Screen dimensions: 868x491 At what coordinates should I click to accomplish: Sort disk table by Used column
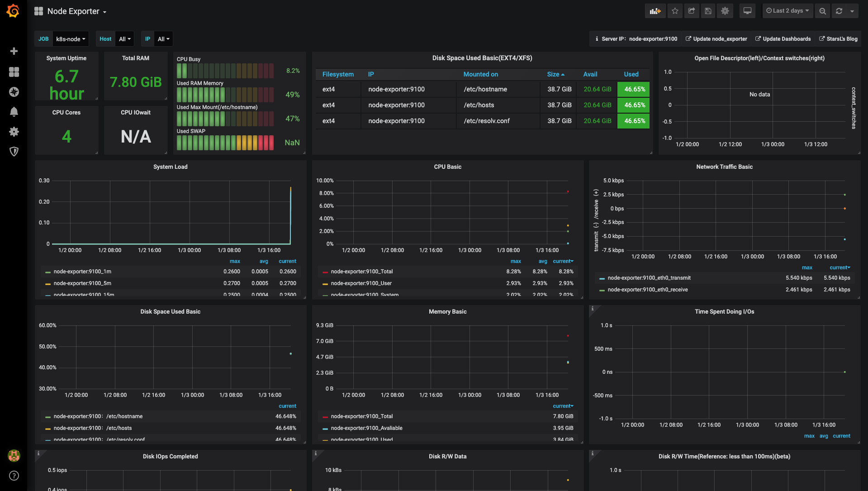point(631,74)
